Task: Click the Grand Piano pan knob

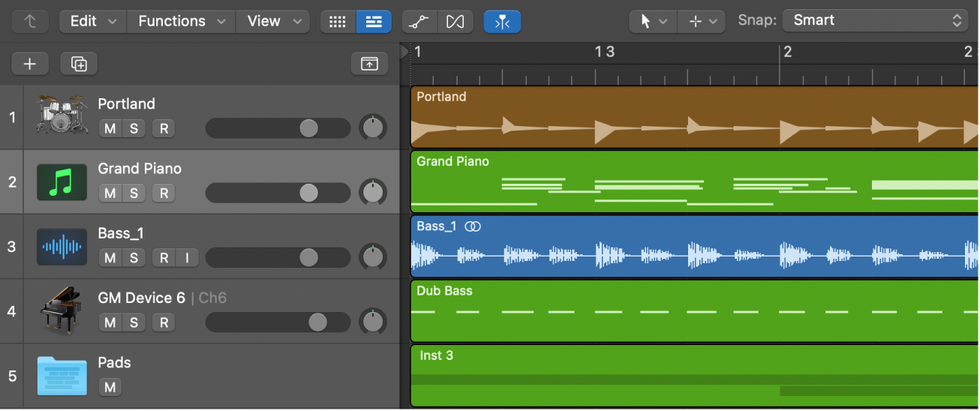Action: pos(372,193)
